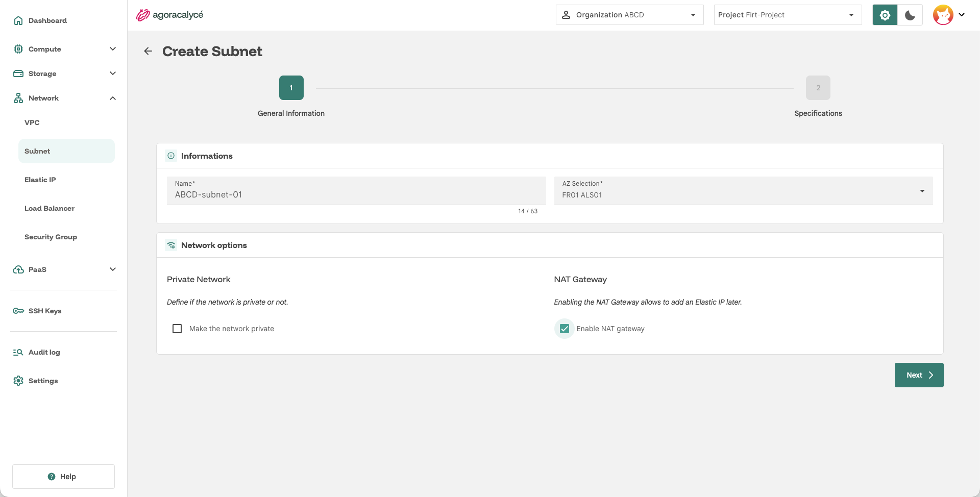Expand the Compute menu chevron
The width and height of the screenshot is (980, 497).
113,49
